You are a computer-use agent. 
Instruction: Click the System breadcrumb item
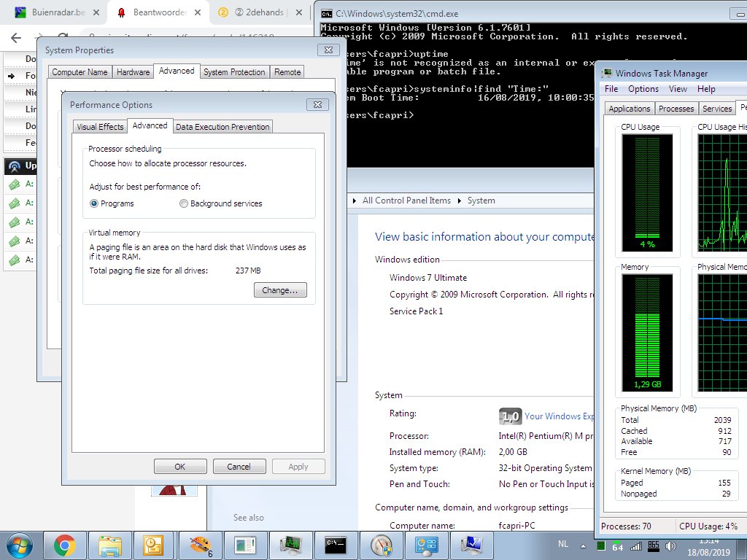(481, 201)
